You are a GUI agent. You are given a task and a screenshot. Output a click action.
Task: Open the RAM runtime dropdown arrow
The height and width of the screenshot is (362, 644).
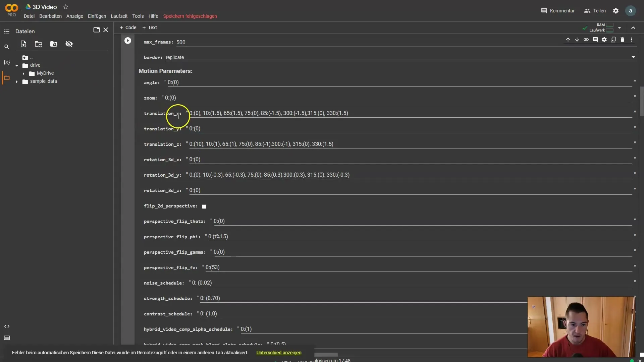pyautogui.click(x=620, y=28)
